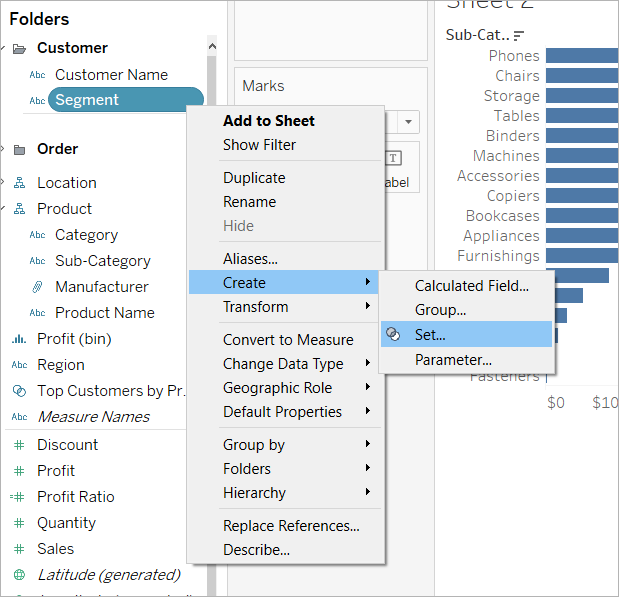Screen dimensions: 619x597
Task: Click the Top Customers set icon
Action: click(x=19, y=391)
